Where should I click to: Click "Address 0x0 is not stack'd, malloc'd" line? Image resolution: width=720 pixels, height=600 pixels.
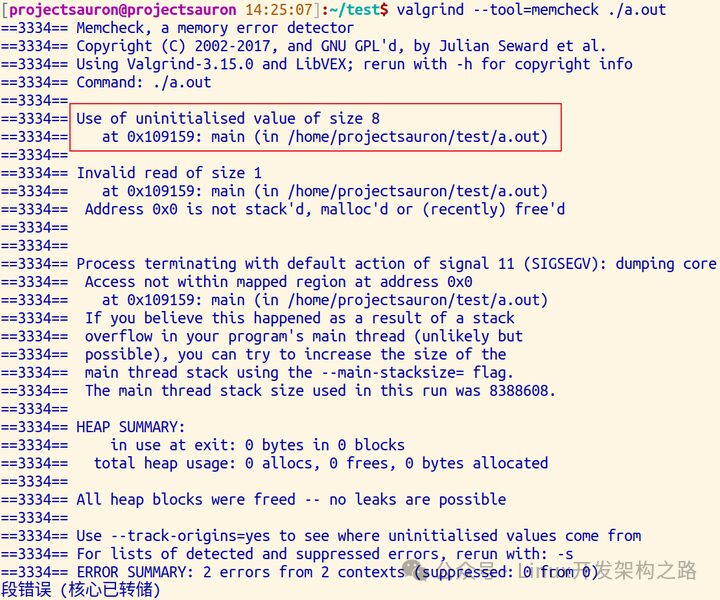325,209
